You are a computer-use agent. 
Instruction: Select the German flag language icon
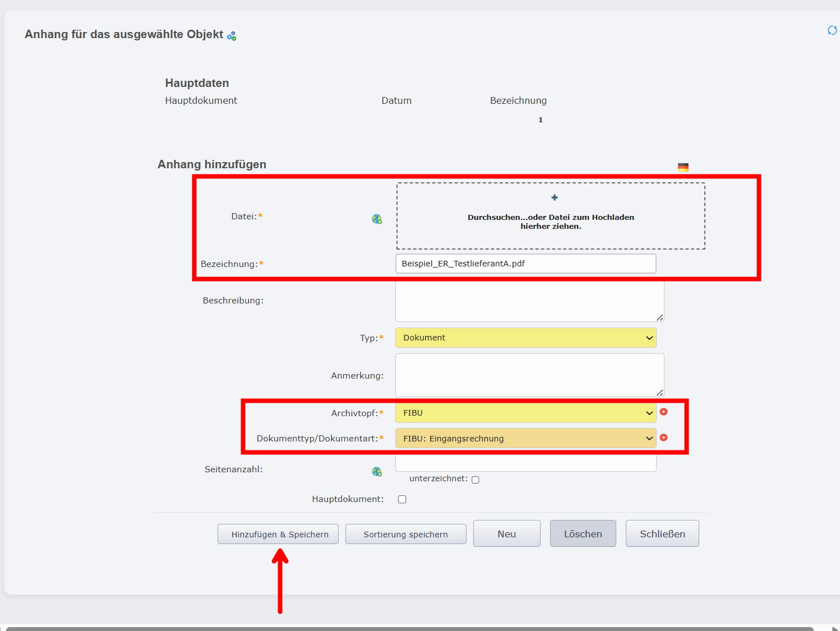pos(683,166)
